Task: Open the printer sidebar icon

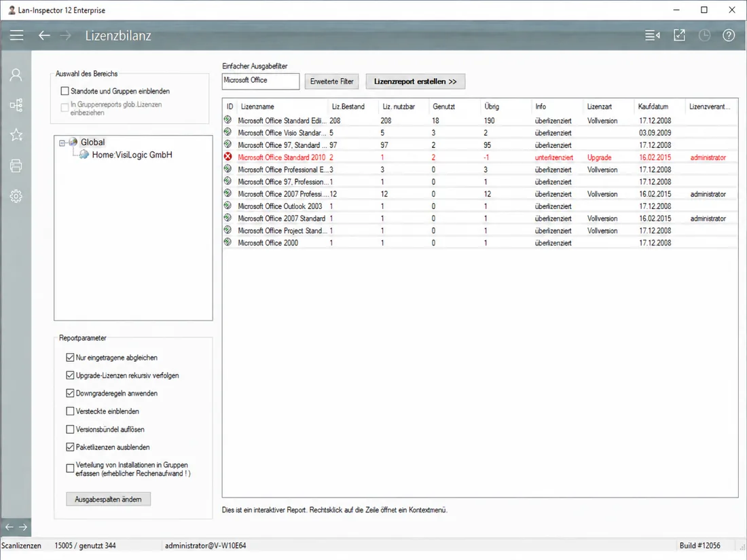Action: pyautogui.click(x=16, y=166)
